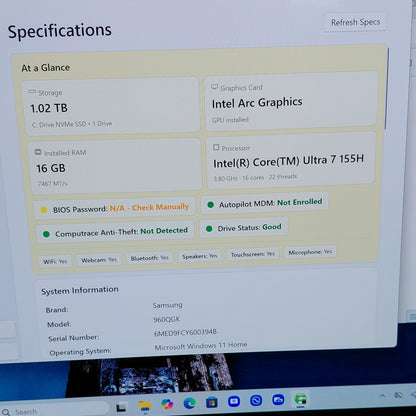Open Microsoft Edge from the taskbar
The width and height of the screenshot is (416, 416).
(x=190, y=403)
